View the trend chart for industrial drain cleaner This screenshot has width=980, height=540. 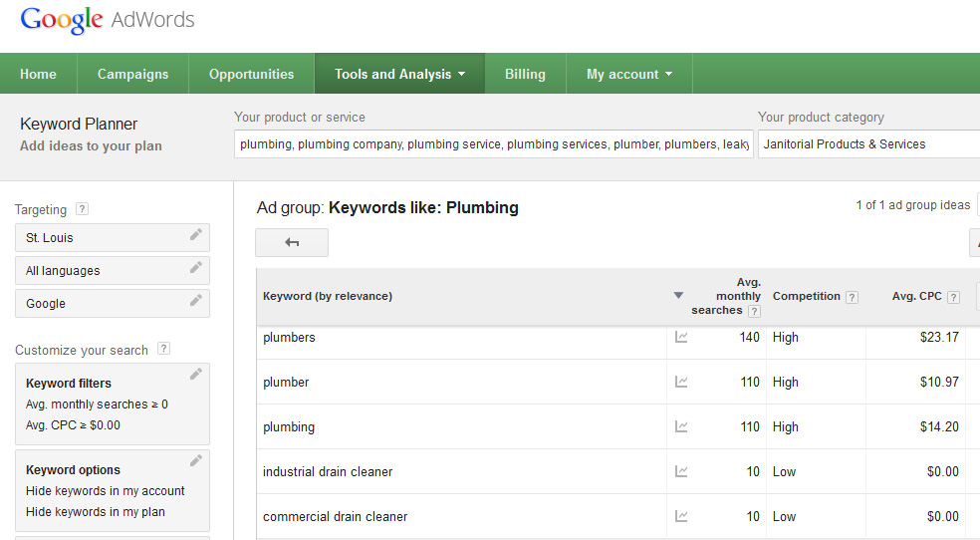[681, 472]
